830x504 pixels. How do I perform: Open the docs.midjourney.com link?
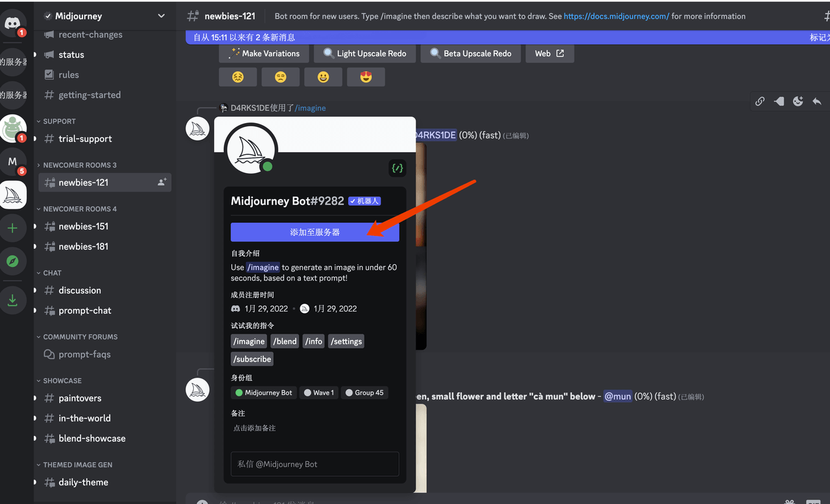tap(616, 16)
